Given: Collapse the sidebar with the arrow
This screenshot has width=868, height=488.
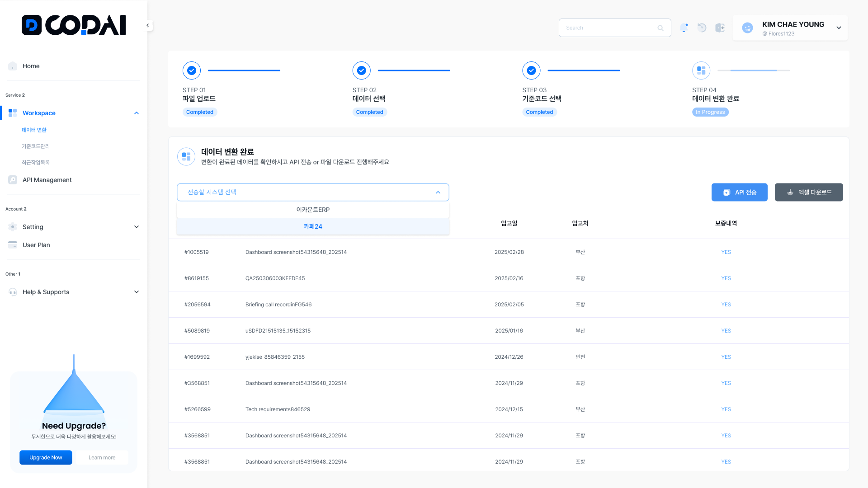Looking at the screenshot, I should 148,26.
